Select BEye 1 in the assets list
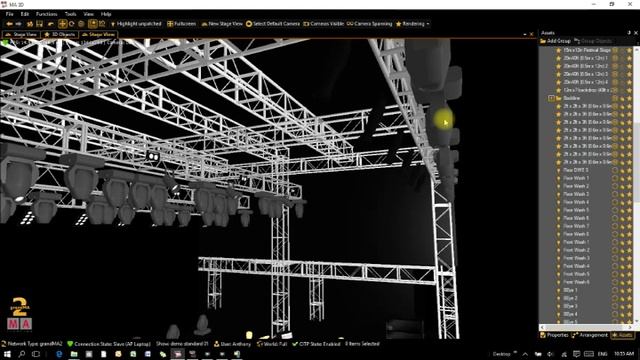This screenshot has width=640, height=360. pyautogui.click(x=570, y=291)
